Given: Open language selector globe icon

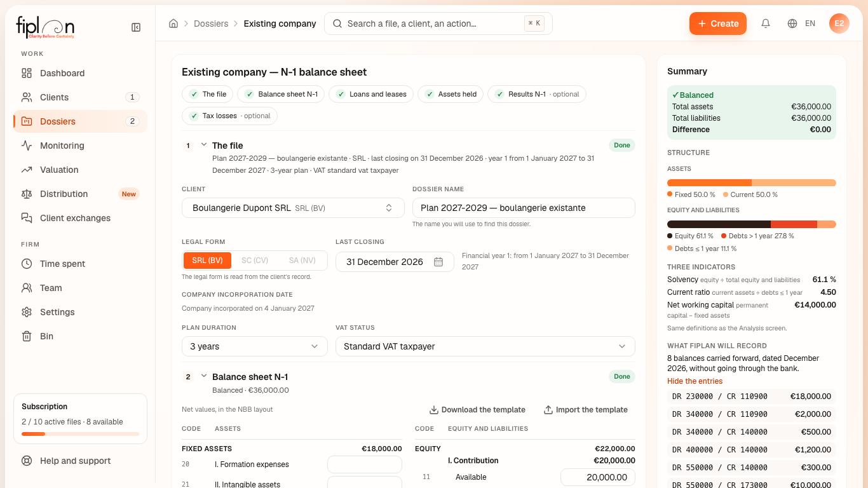Looking at the screenshot, I should [792, 24].
